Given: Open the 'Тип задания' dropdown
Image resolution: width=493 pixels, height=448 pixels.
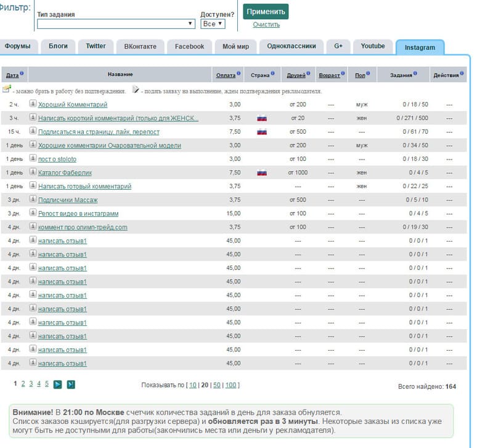Looking at the screenshot, I should point(116,24).
